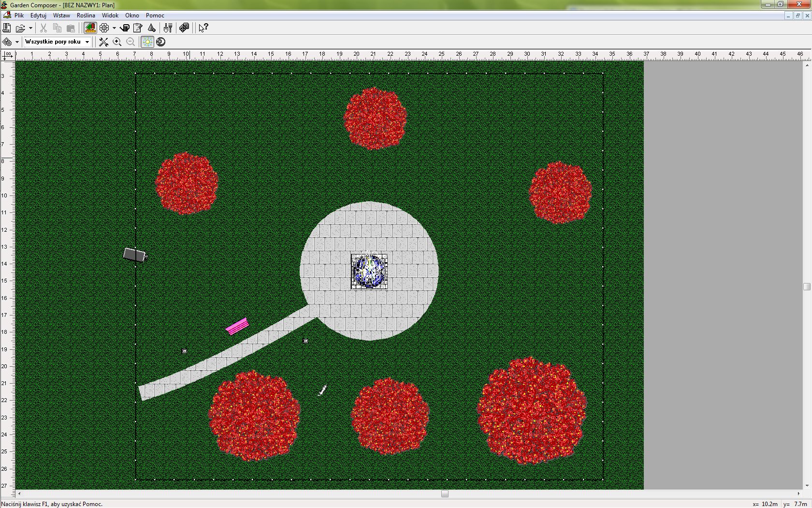Open the Okno menu
Viewport: 812px width, 508px height.
point(132,15)
